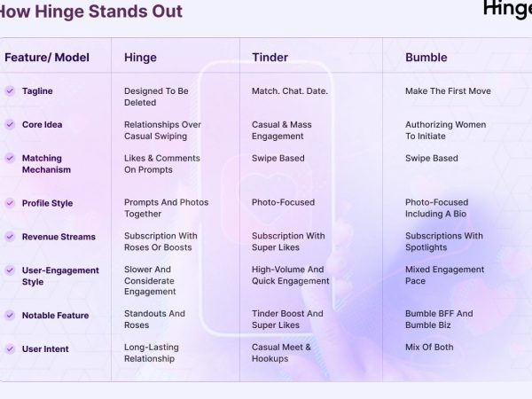Select the checkmark icon next to Revenue Streams
Viewport: 532px width, 399px height.
pyautogui.click(x=10, y=237)
